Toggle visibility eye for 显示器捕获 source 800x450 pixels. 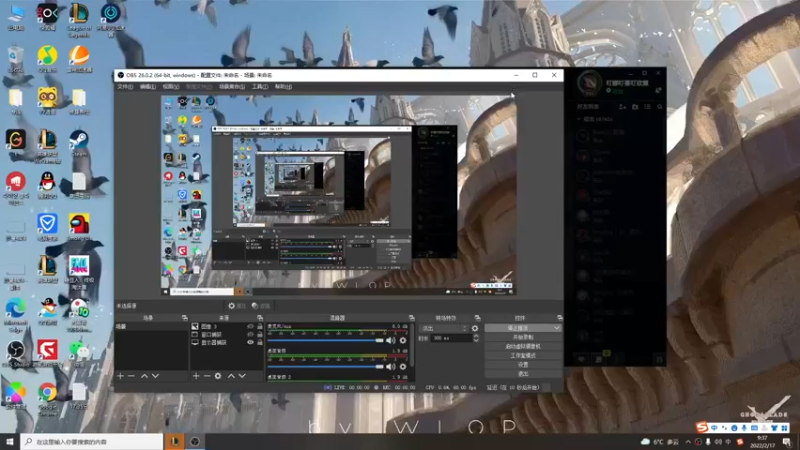[250, 342]
